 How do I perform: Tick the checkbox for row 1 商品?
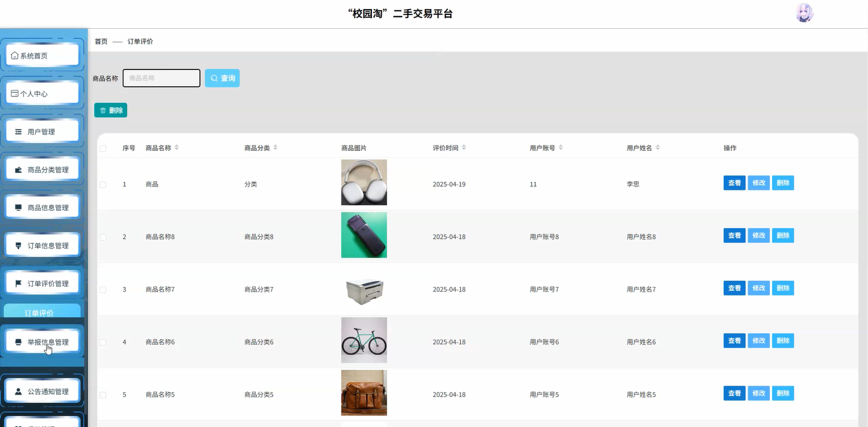[102, 184]
